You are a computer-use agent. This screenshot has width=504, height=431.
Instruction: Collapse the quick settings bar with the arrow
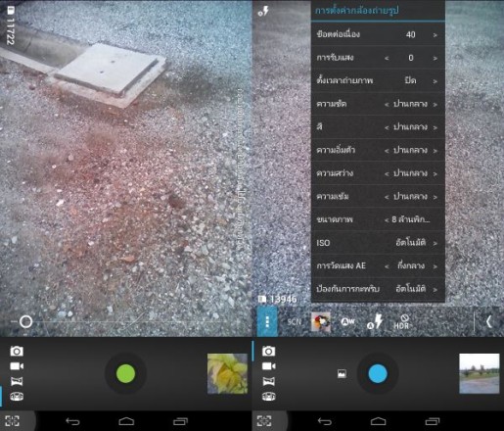coord(489,321)
